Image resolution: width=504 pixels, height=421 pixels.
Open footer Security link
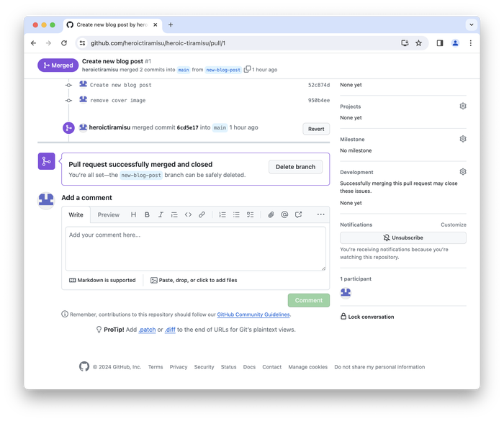click(204, 367)
